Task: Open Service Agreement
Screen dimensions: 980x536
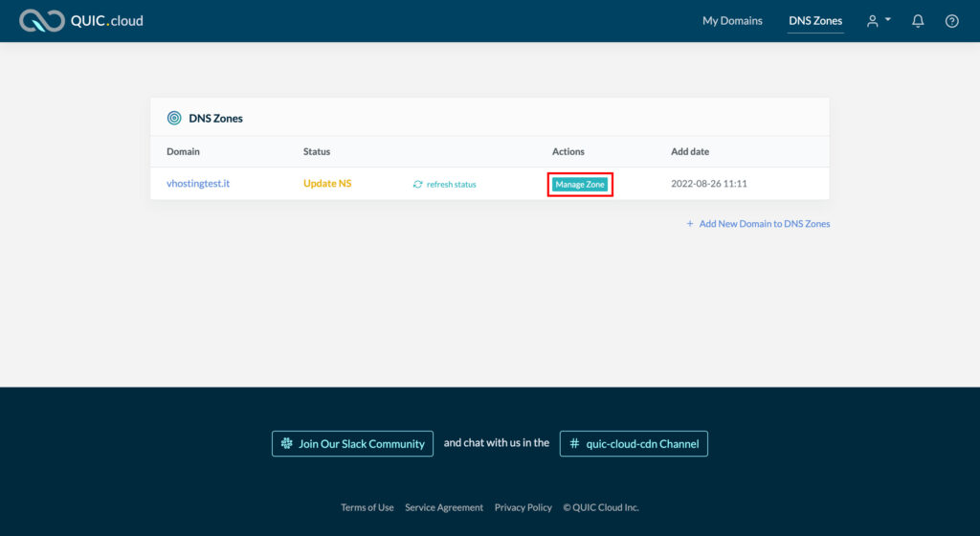Action: tap(444, 507)
